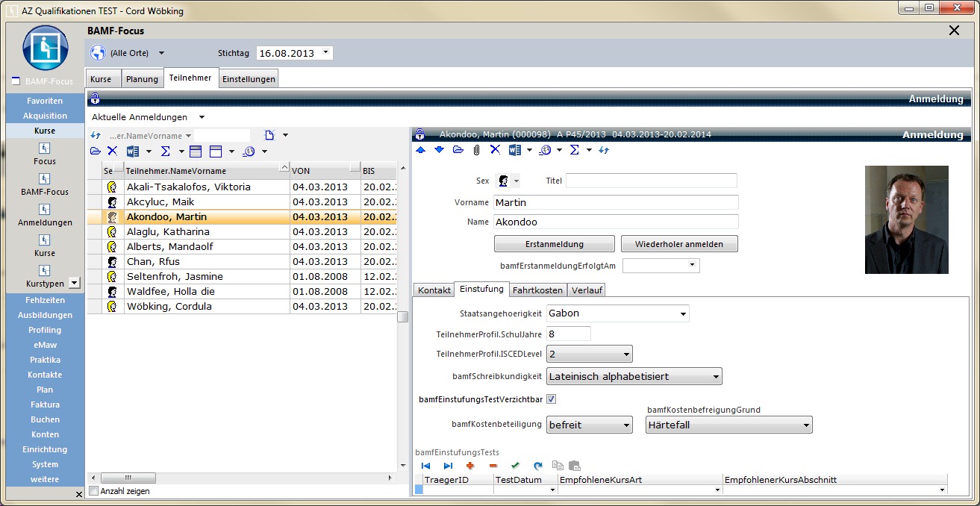Open the Aktuelle Anmeldungen filter dropdown
The image size is (980, 506).
(x=202, y=117)
